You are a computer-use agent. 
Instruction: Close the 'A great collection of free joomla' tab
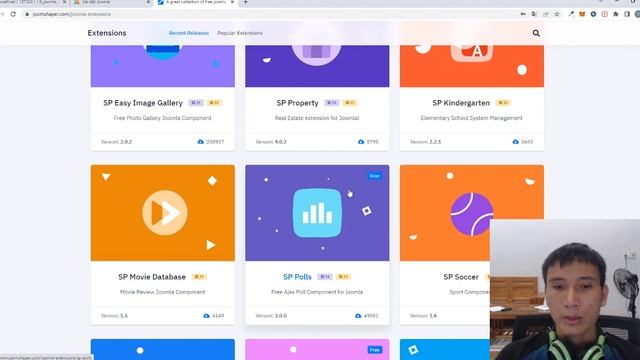(x=232, y=2)
